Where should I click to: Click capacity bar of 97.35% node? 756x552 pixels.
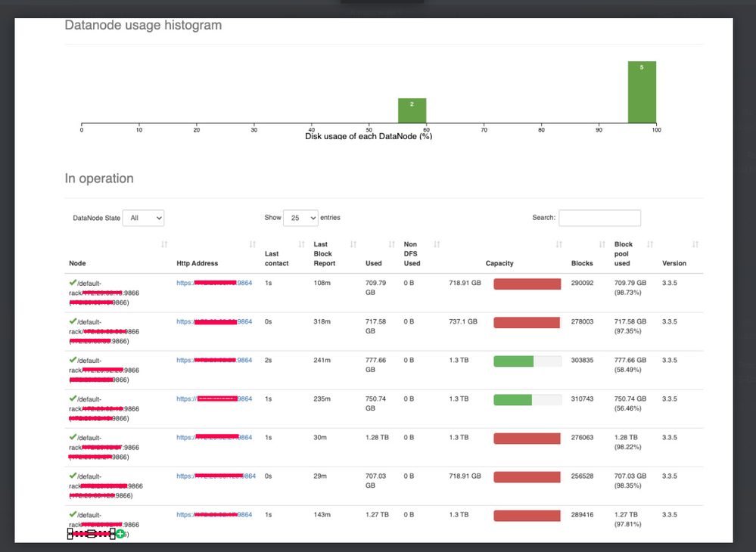click(527, 323)
